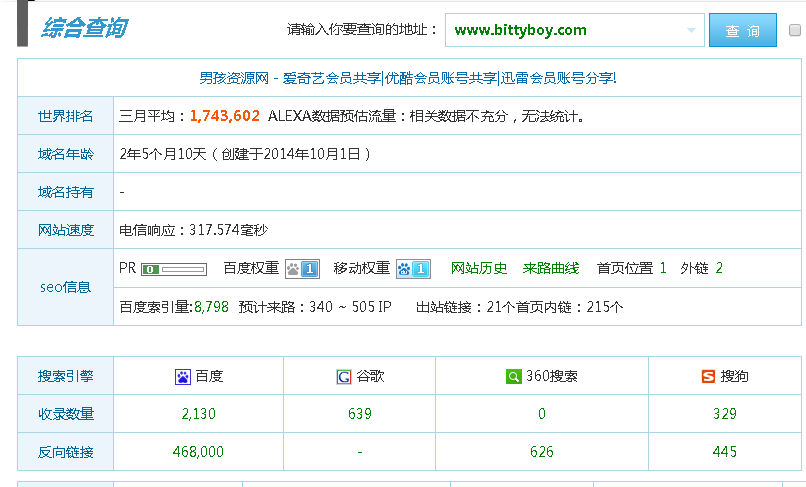
Task: Click the 360搜索 green search icon
Action: pos(514,376)
